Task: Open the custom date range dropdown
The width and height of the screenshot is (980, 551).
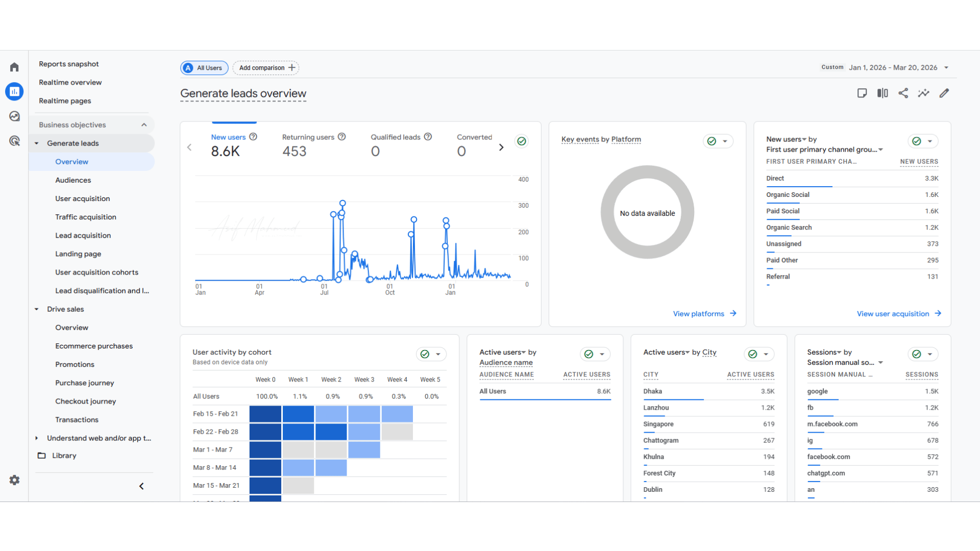Action: 898,67
